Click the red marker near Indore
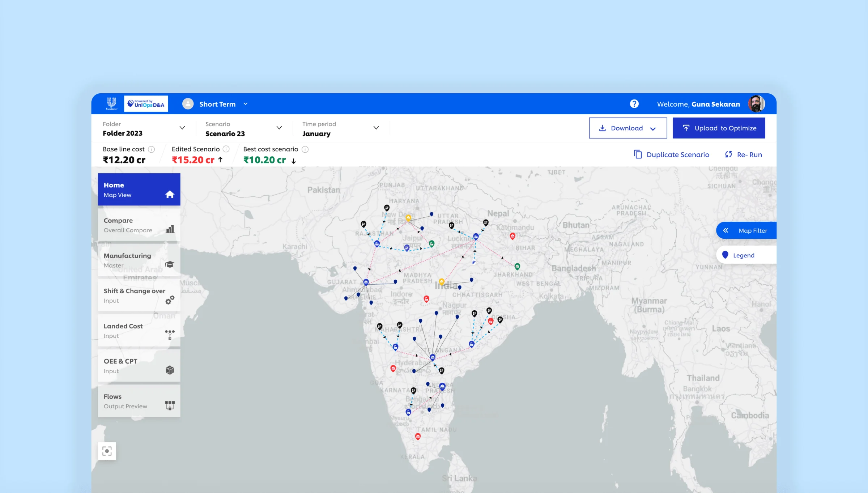 426,299
